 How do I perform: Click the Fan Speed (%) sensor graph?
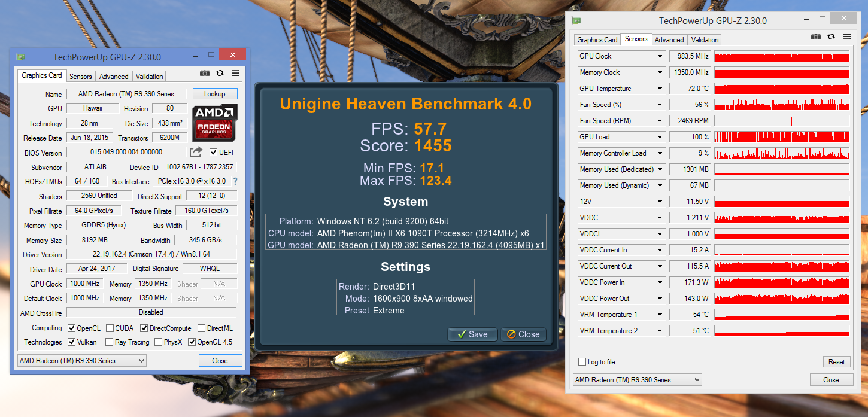(x=782, y=105)
